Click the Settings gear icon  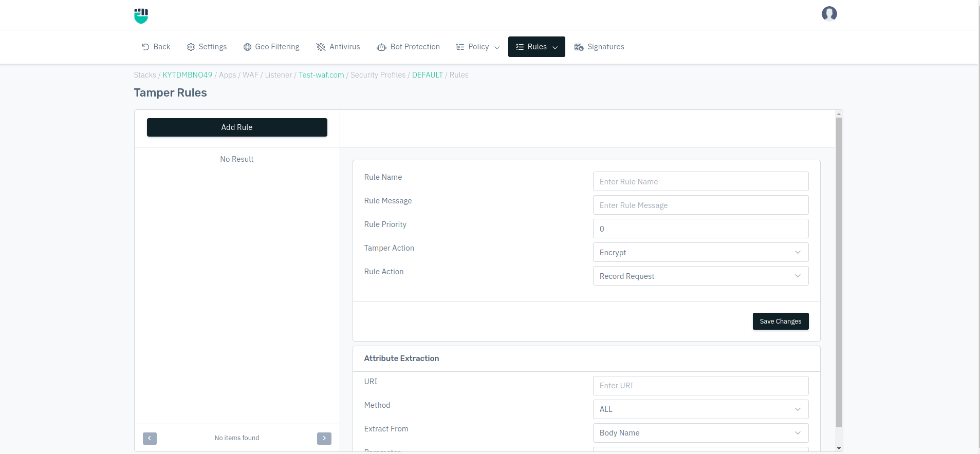pyautogui.click(x=191, y=47)
